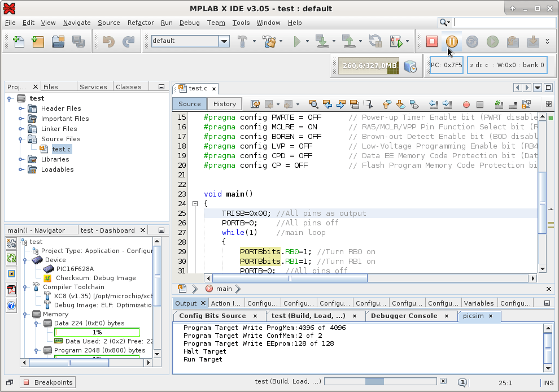
Task: Click the Dashboard blue help icon
Action: click(11, 306)
